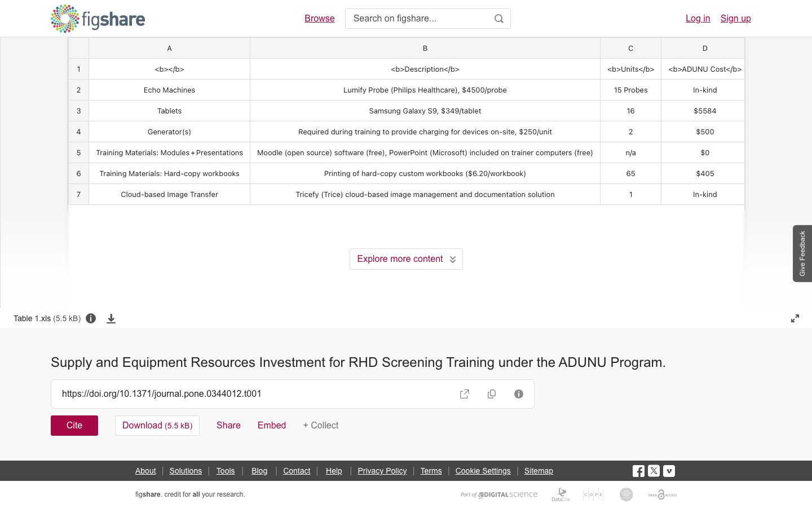Image resolution: width=812 pixels, height=508 pixels.
Task: Select column A header
Action: tap(169, 49)
